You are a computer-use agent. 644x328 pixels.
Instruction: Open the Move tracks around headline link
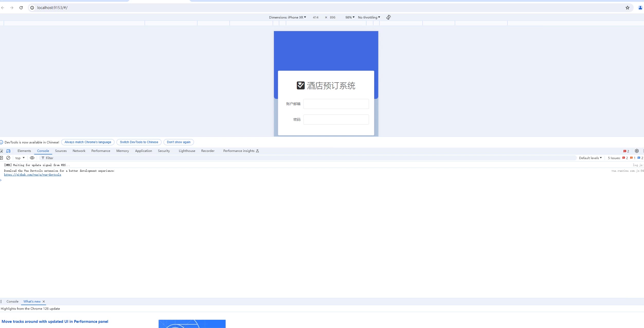pyautogui.click(x=55, y=322)
